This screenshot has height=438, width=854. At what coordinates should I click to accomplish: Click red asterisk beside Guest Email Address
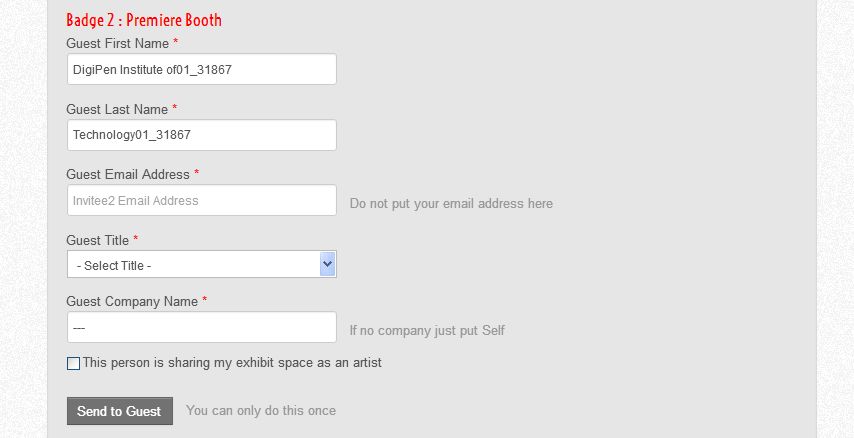tap(197, 173)
